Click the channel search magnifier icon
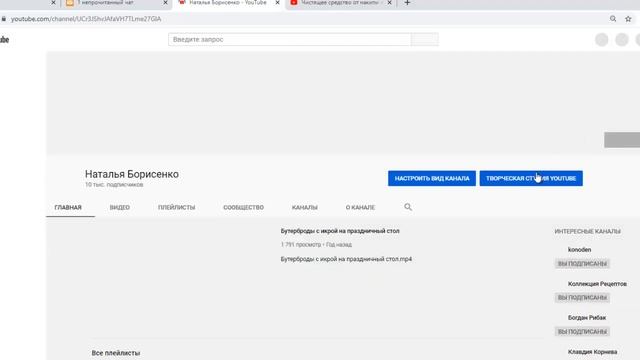The width and height of the screenshot is (640, 360). (x=408, y=207)
